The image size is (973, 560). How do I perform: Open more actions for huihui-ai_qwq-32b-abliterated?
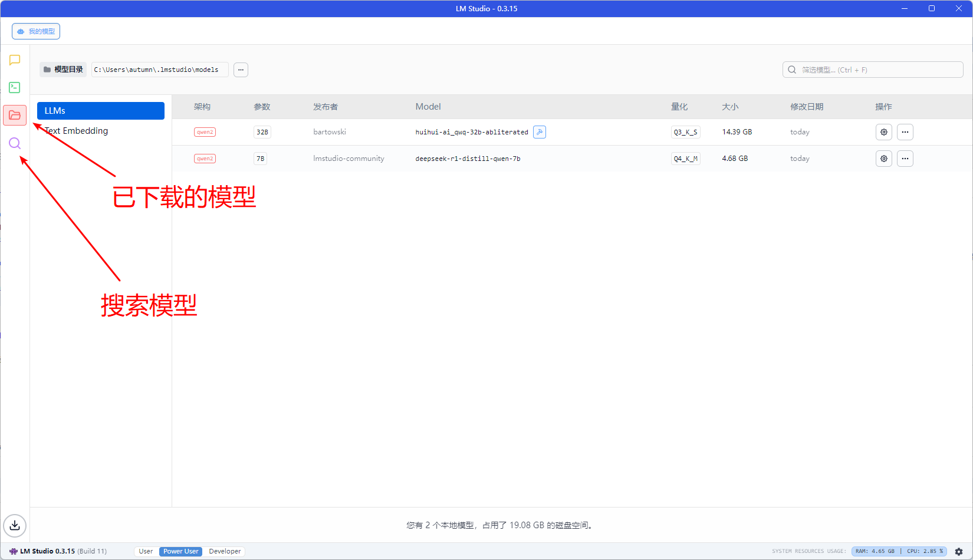pos(905,132)
